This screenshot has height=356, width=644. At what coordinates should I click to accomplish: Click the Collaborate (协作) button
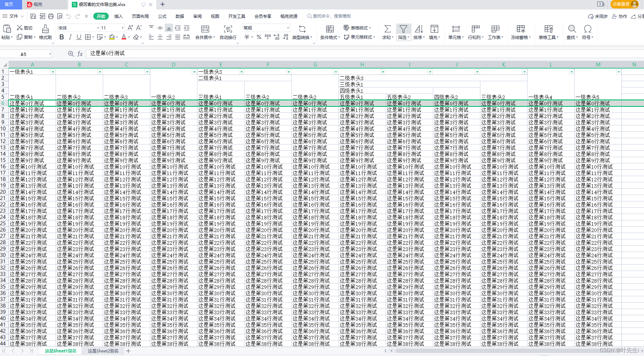pyautogui.click(x=620, y=16)
